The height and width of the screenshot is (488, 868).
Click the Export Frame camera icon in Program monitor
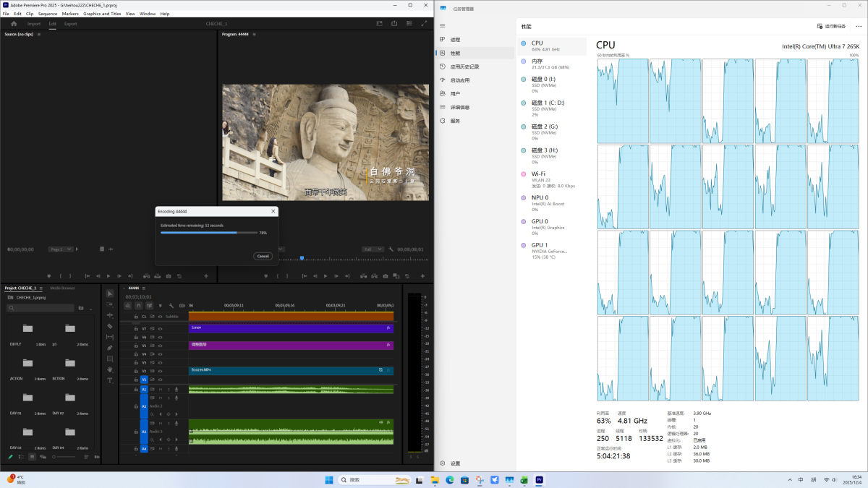pyautogui.click(x=386, y=276)
